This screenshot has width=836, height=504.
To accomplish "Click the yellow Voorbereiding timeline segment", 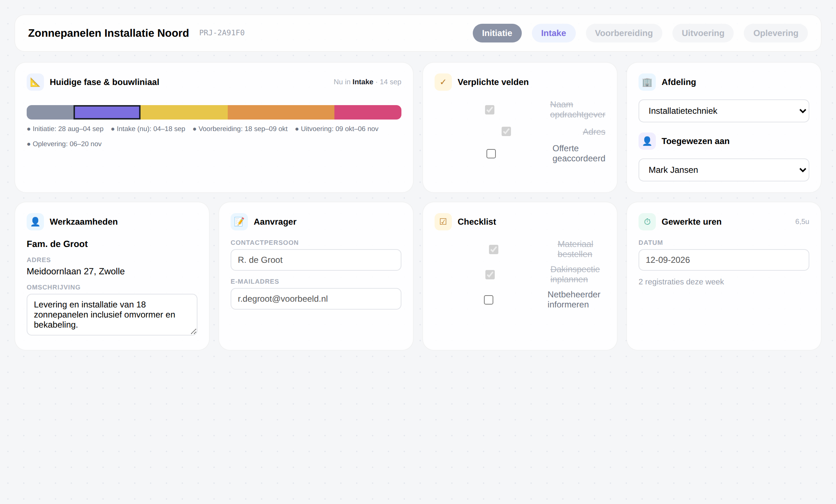I will click(x=184, y=112).
